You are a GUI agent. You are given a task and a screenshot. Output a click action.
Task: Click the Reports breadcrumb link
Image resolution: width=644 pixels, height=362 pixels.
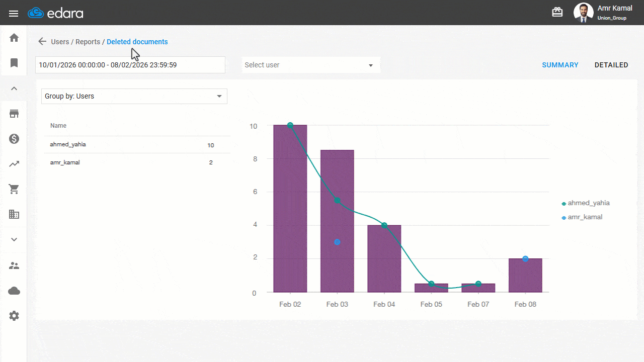pyautogui.click(x=88, y=42)
